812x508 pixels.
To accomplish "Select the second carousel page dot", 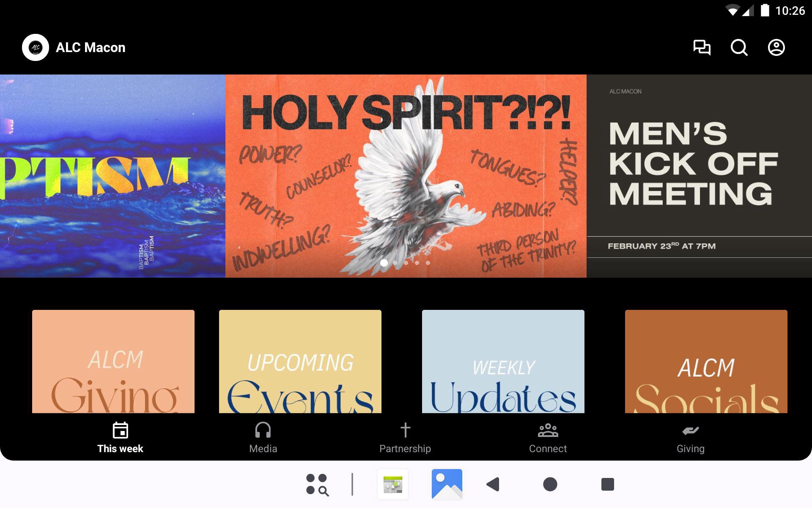I will [395, 263].
